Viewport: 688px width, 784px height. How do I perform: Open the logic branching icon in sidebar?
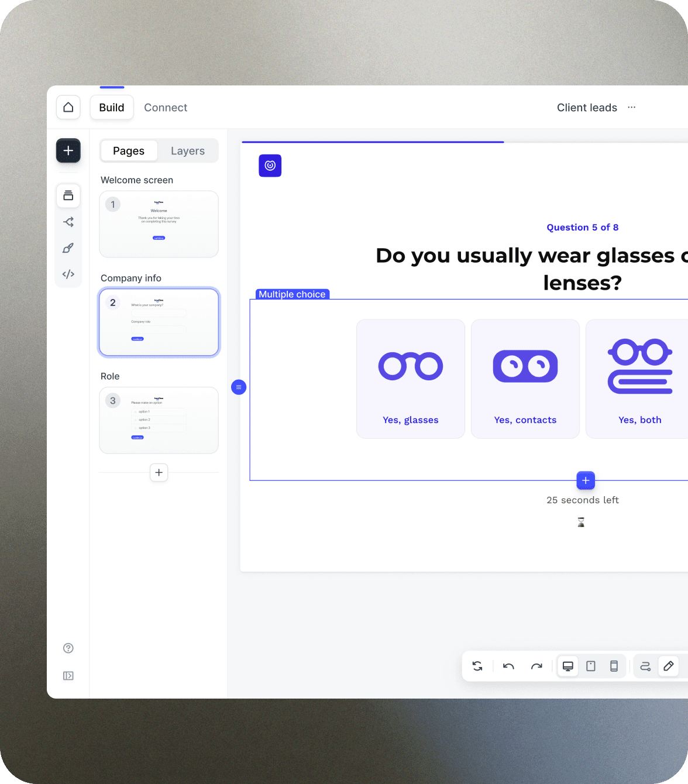point(68,222)
